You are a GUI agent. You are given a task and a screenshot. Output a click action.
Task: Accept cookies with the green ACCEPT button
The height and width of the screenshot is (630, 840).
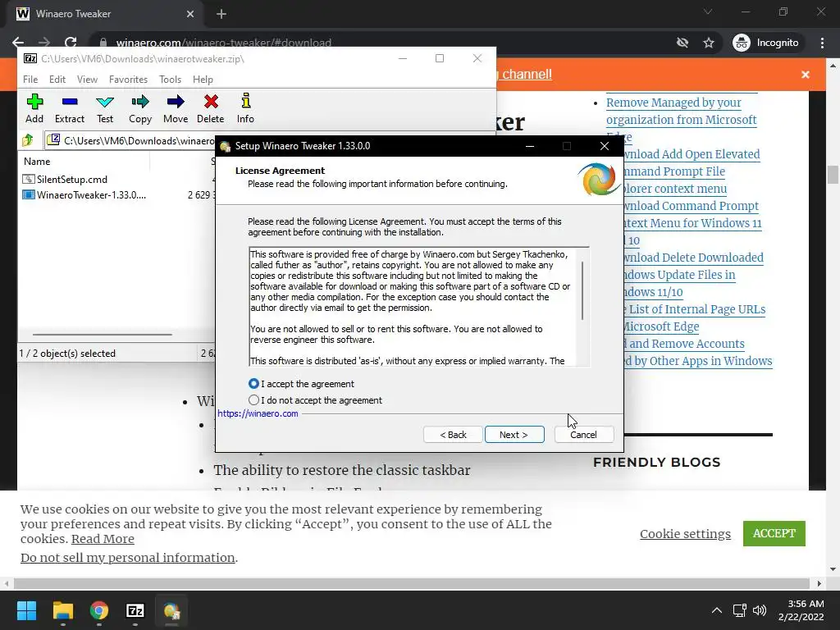774,533
